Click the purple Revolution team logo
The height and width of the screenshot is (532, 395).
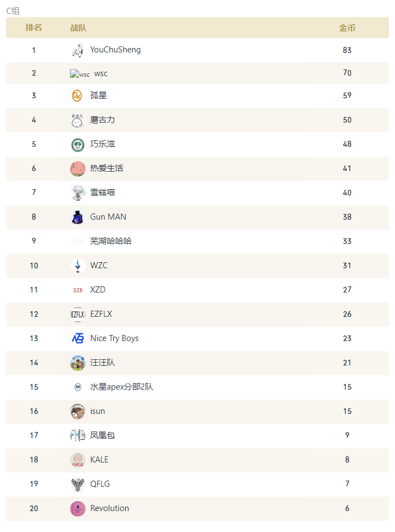point(77,509)
